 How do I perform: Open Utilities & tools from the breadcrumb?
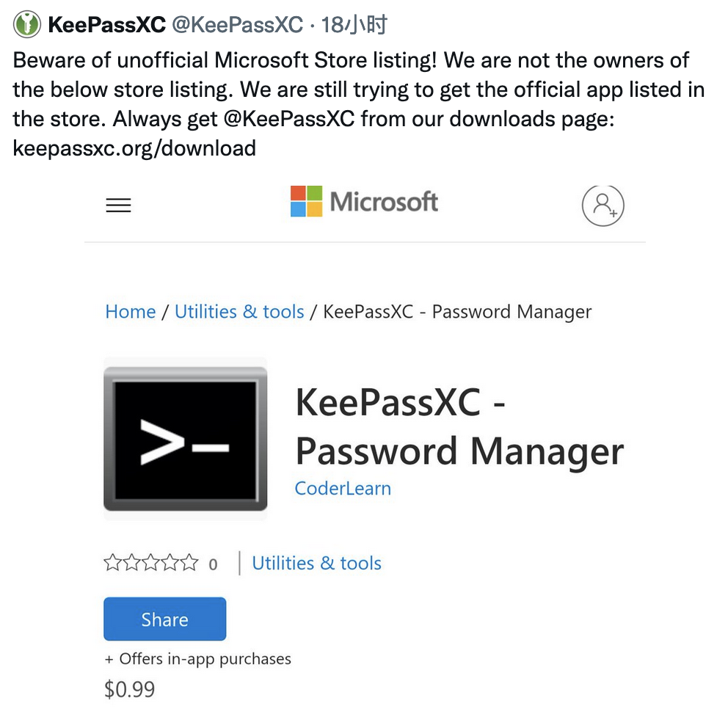pyautogui.click(x=239, y=311)
